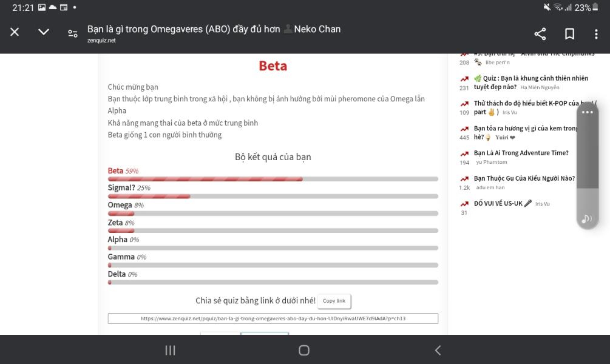Image resolution: width=610 pixels, height=364 pixels.
Task: Select the quiz share URL field
Action: coord(273,318)
